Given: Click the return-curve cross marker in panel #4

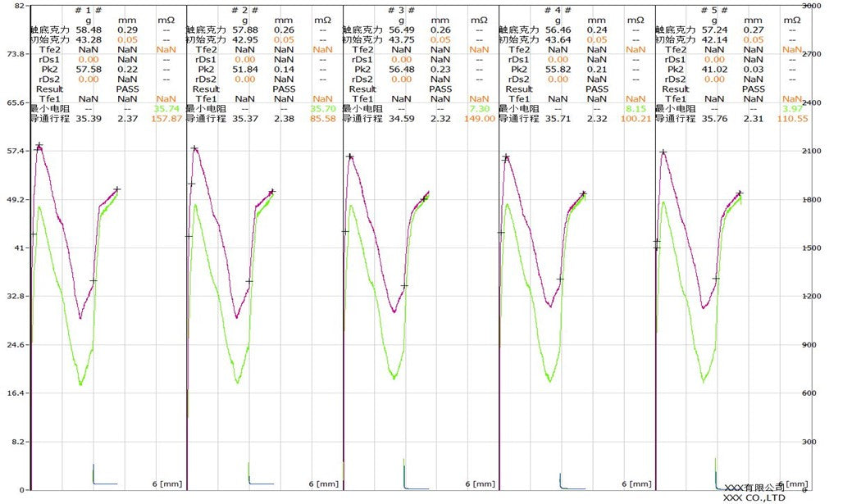Looking at the screenshot, I should pos(560,279).
